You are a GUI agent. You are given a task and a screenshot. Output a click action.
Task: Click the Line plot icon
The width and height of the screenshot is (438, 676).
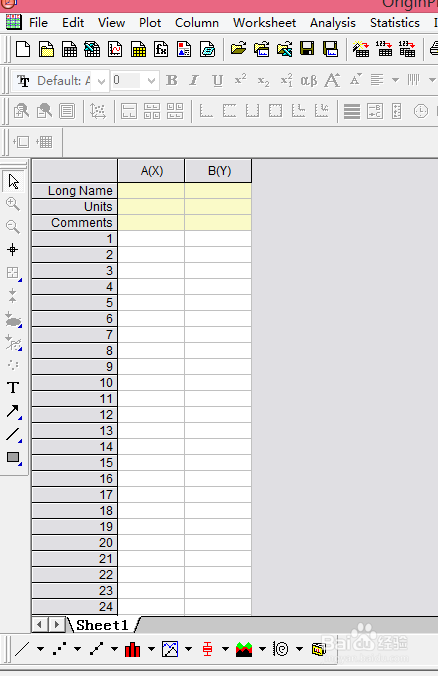pyautogui.click(x=22, y=649)
